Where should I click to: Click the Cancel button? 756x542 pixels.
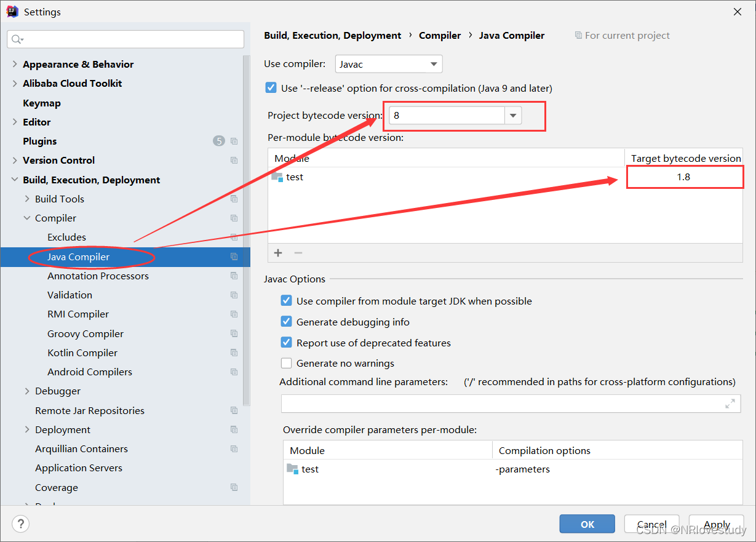click(x=652, y=524)
